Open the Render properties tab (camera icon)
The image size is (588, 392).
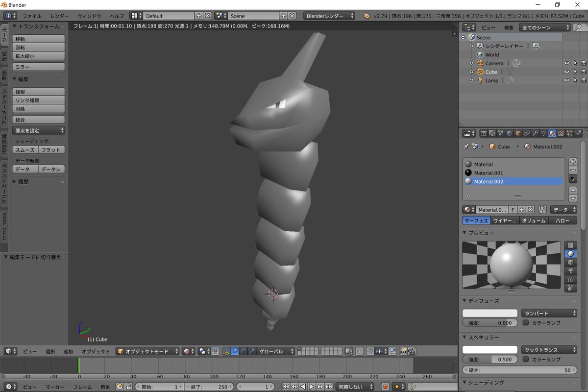pos(484,133)
